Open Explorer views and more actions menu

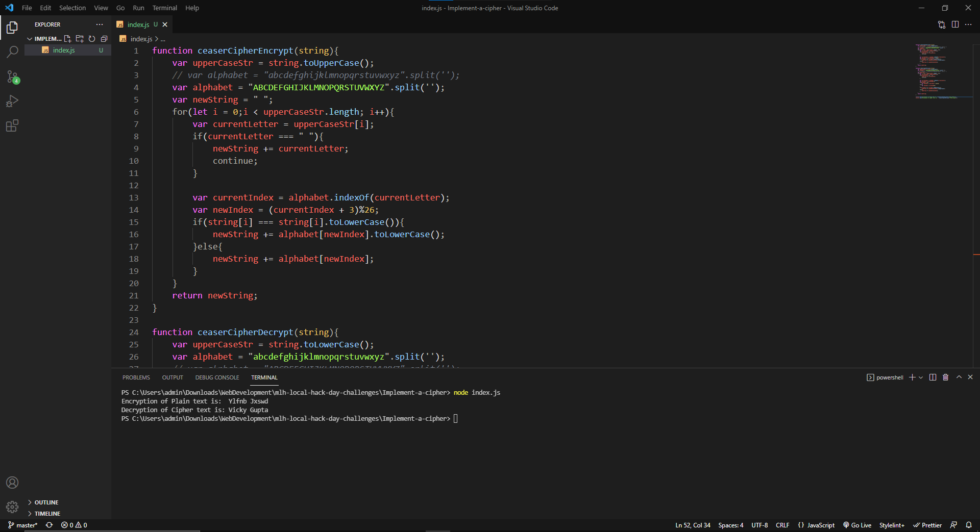100,24
